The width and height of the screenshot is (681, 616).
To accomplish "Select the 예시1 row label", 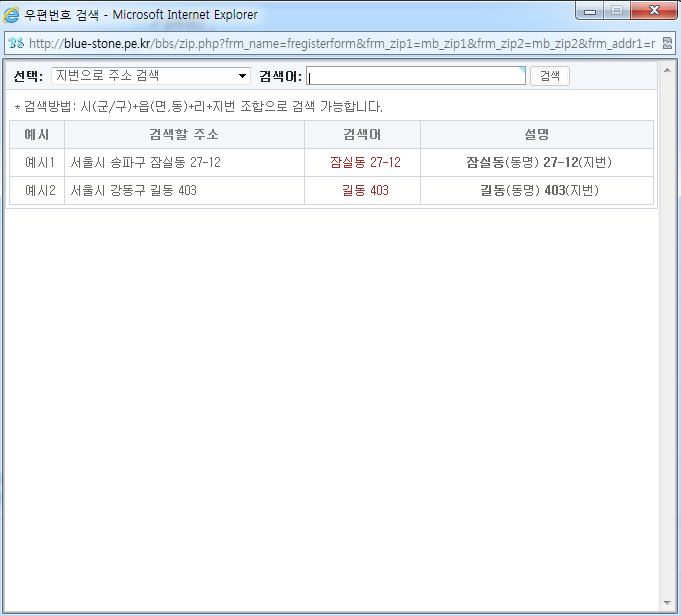I will pyautogui.click(x=38, y=162).
